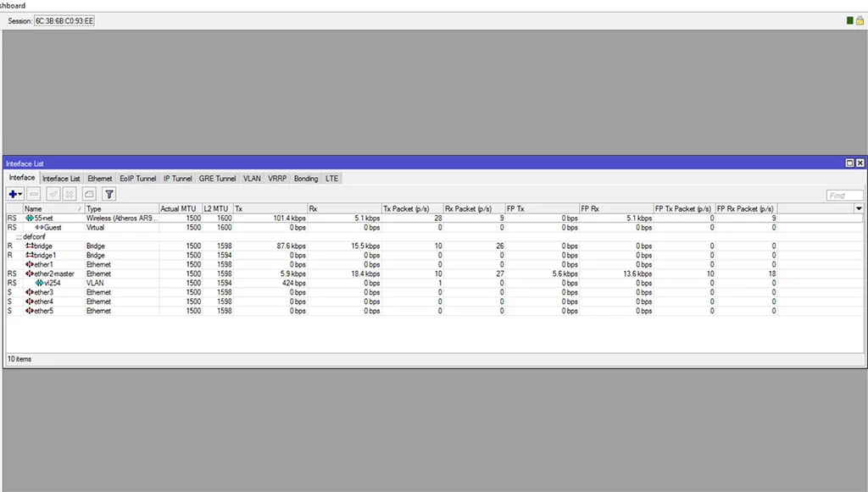The height and width of the screenshot is (492, 868).
Task: Sort by the Tx column header
Action: coord(270,208)
